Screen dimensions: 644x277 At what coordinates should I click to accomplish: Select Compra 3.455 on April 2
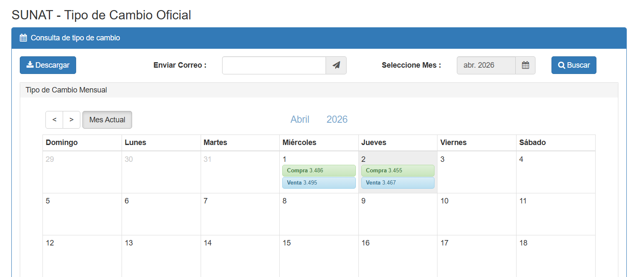click(x=398, y=171)
